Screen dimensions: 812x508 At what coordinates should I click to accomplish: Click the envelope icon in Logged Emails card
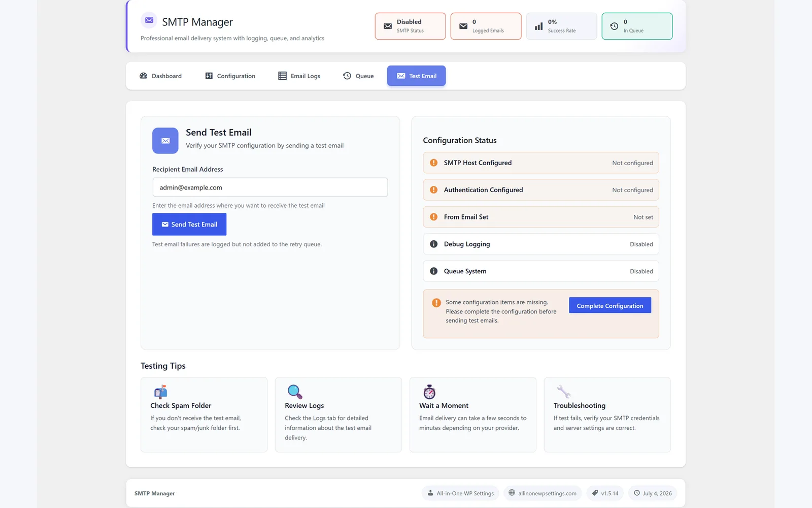point(463,26)
